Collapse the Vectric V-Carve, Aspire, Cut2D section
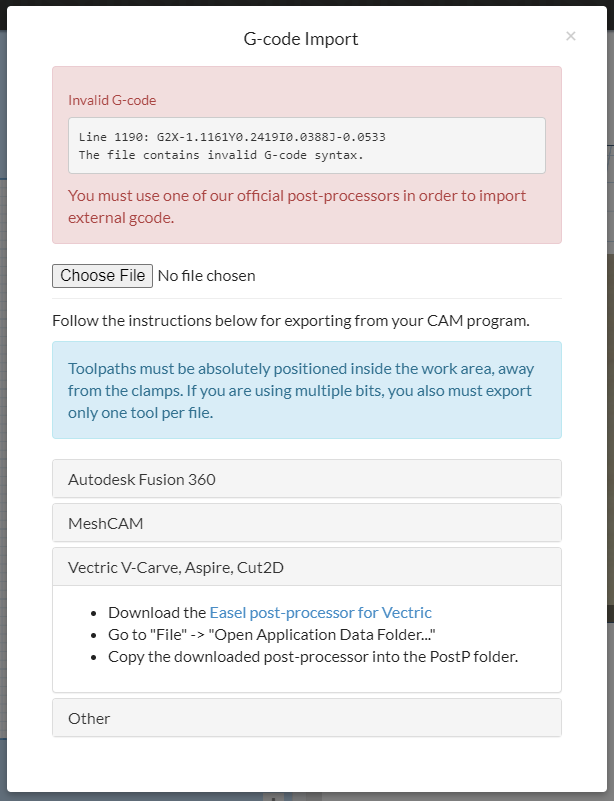The width and height of the screenshot is (614, 801). click(176, 567)
